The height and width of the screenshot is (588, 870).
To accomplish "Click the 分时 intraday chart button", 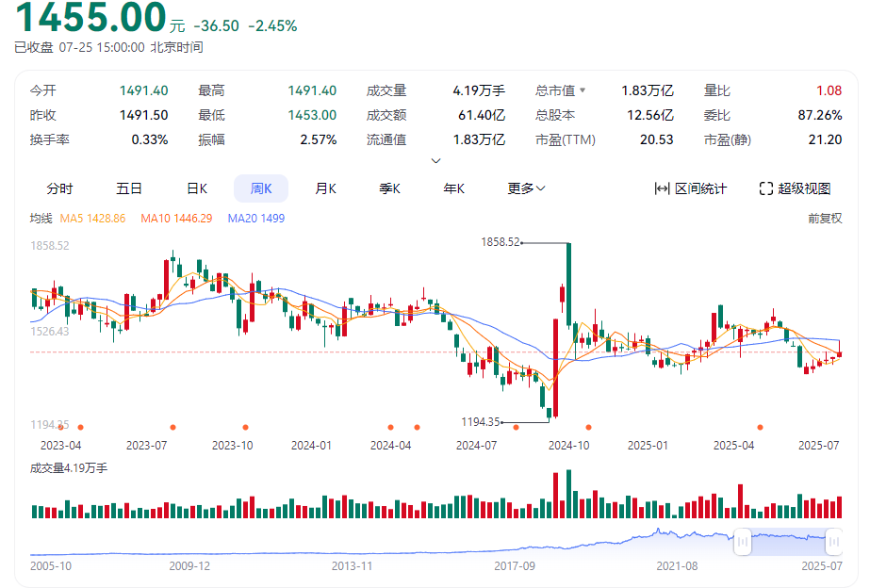I will point(59,188).
